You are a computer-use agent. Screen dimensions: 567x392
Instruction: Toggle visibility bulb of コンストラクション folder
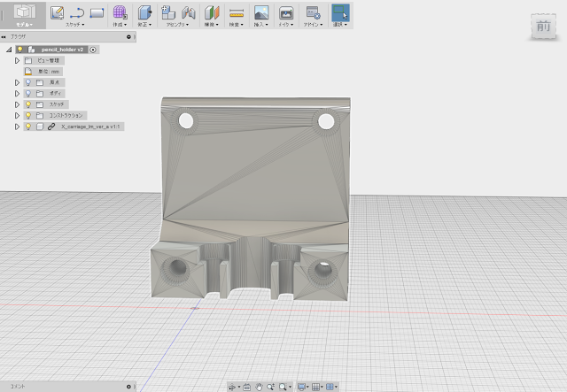[28, 116]
